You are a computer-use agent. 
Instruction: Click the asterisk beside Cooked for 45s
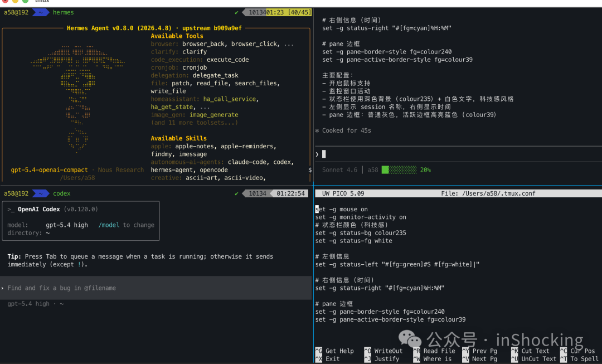pyautogui.click(x=317, y=130)
